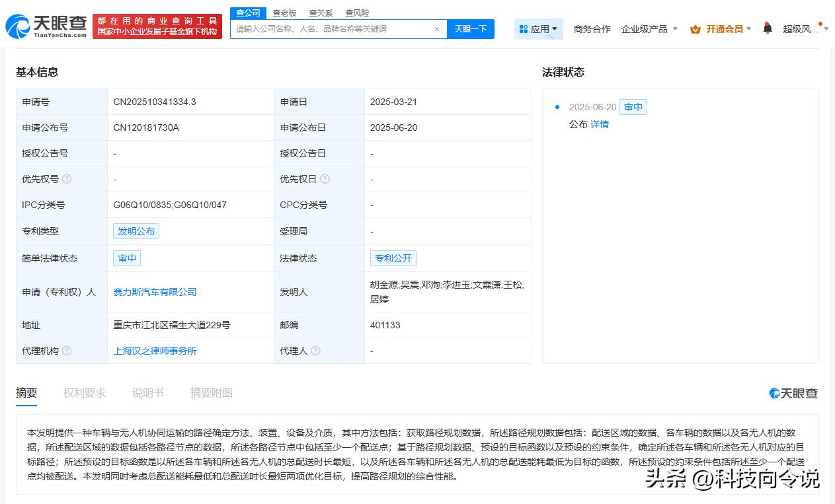Click the help icon next to 代理机构
This screenshot has height=504, width=835.
(67, 351)
